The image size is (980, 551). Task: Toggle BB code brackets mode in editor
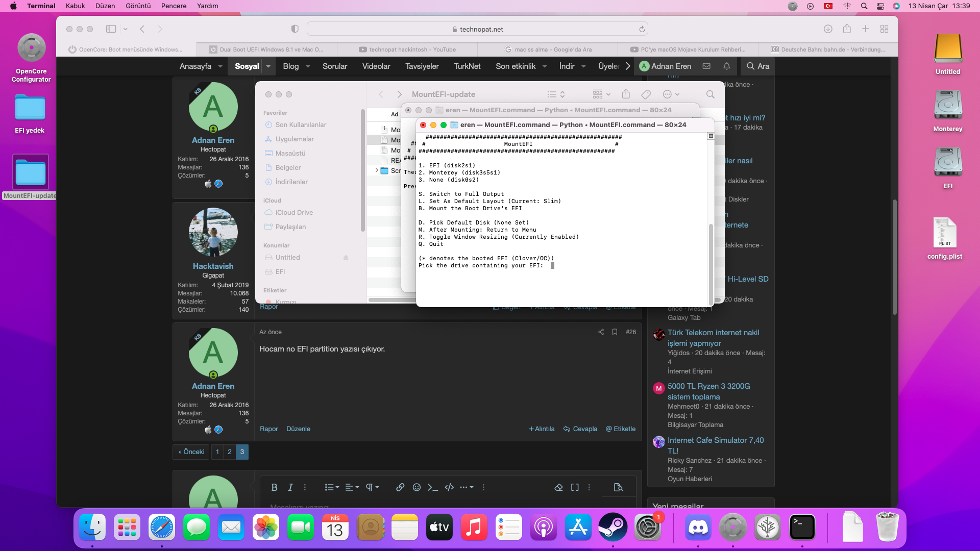[575, 487]
